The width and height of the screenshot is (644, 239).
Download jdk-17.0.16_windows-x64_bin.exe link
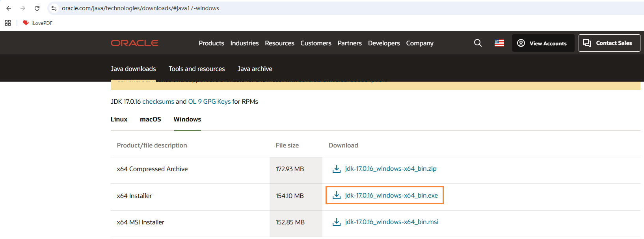(391, 195)
